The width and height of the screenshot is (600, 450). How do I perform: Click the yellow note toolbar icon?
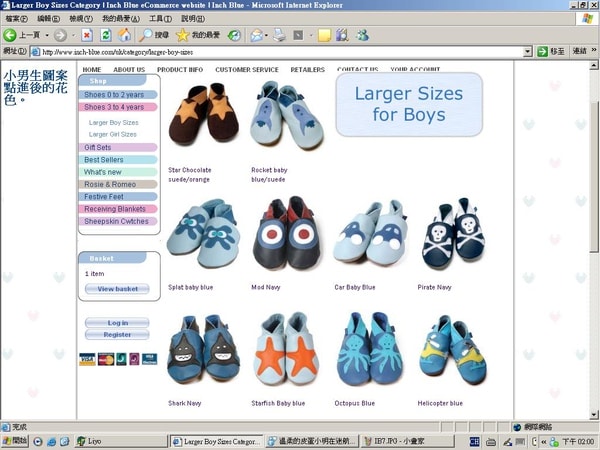coord(324,35)
